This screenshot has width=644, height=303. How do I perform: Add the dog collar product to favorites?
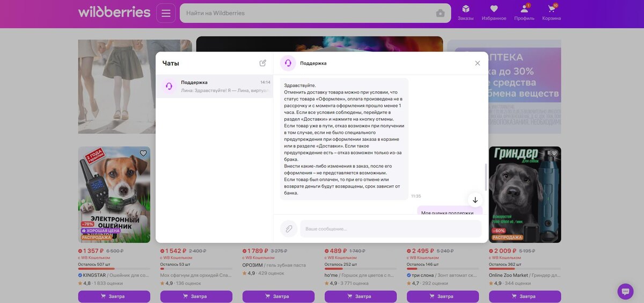point(143,154)
